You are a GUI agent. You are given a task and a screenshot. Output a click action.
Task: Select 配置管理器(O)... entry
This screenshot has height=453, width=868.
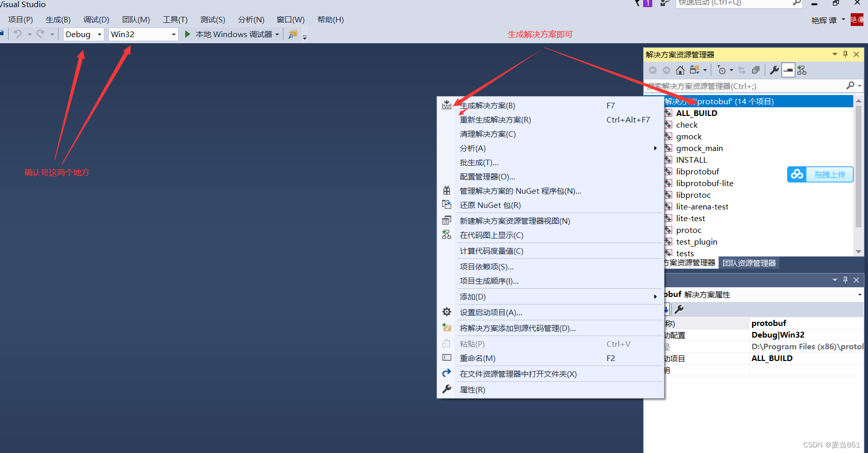(551, 177)
